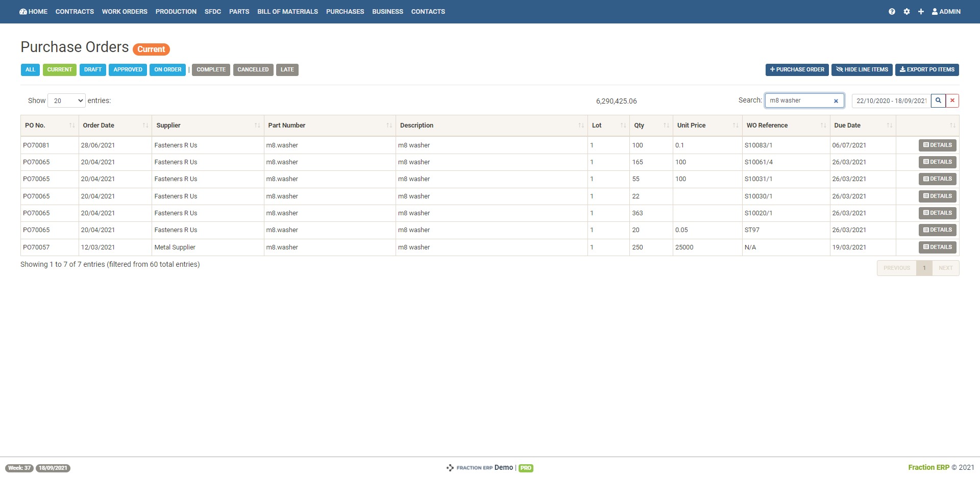Viewport: 980px width, 478px height.
Task: Sort table by PO No. column arrows
Action: [71, 125]
